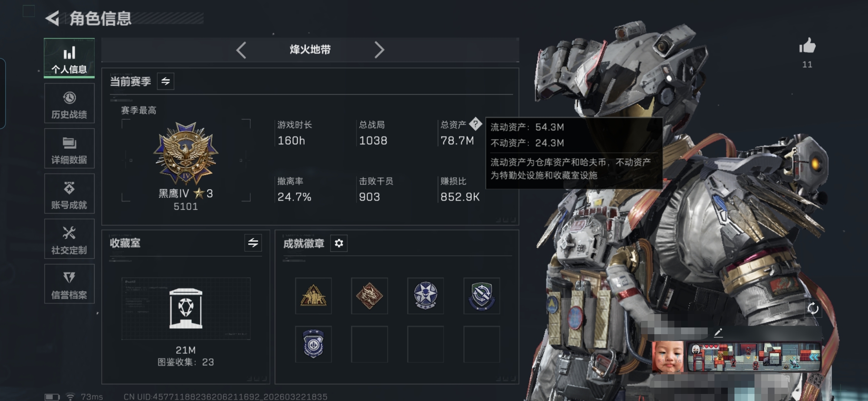Open the 烽火地带 mode selector
868x401 pixels.
click(310, 50)
